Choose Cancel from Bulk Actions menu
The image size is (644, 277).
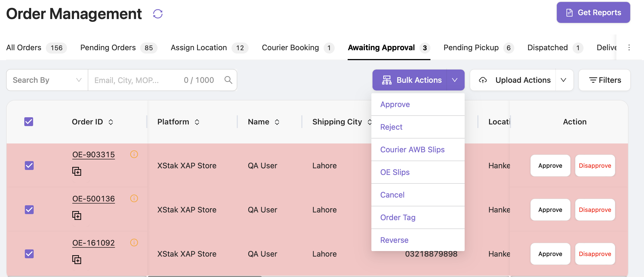418,195
